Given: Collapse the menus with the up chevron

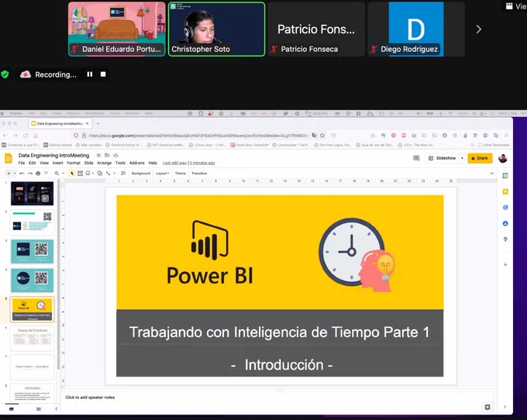Looking at the screenshot, I should (x=492, y=174).
